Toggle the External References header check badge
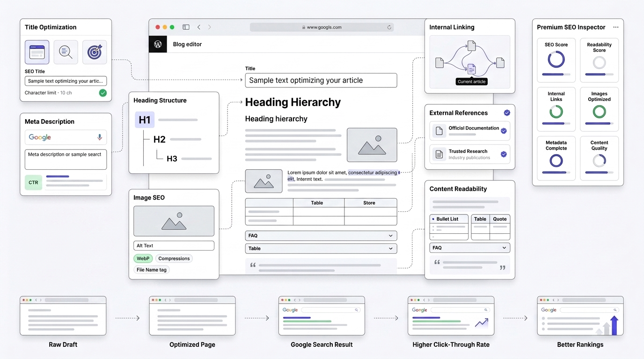This screenshot has width=644, height=359. (x=507, y=113)
